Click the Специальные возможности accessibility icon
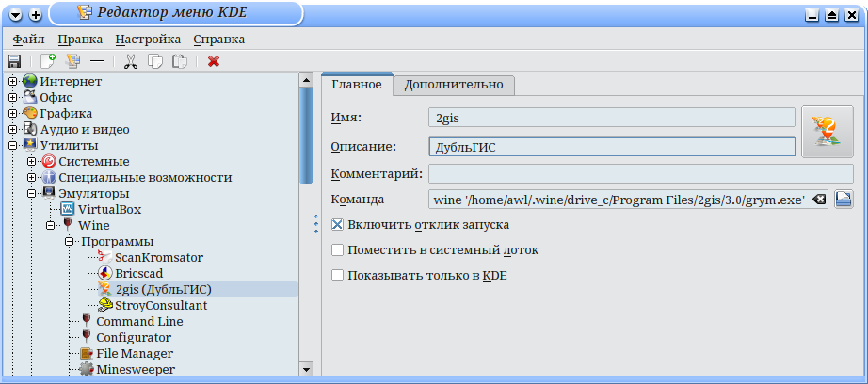Screen dimensions: 868x384 pos(49,178)
